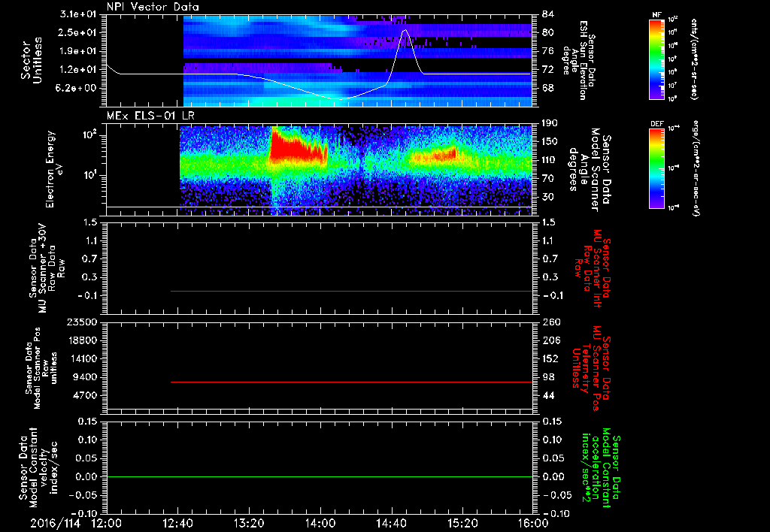The height and width of the screenshot is (532, 770).
Task: Click the '23500' Scanner Pos axis value
Action: coord(83,322)
